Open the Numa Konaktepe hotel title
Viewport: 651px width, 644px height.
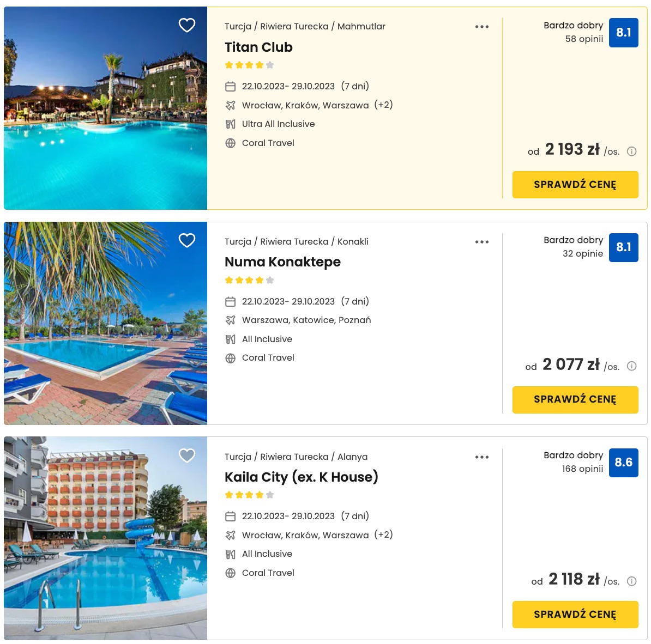coord(283,262)
